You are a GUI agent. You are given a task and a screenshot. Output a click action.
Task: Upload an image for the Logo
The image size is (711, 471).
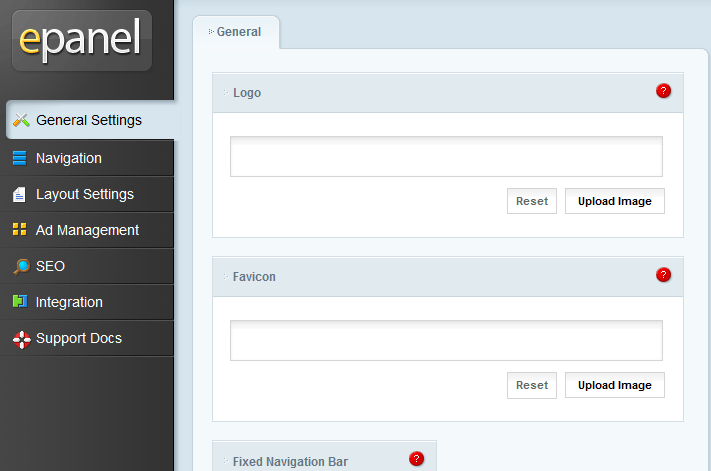[x=615, y=201]
